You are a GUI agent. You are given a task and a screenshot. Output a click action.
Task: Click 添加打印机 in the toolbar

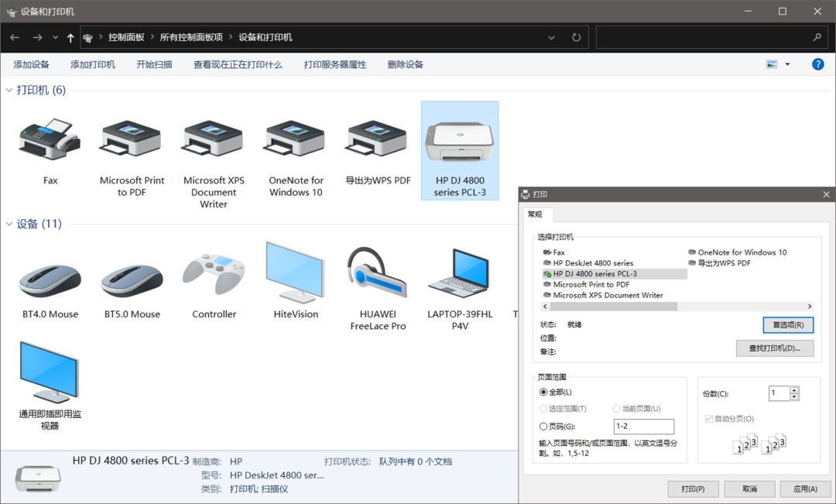coord(93,64)
